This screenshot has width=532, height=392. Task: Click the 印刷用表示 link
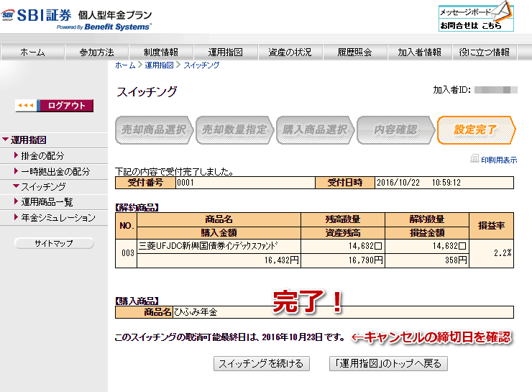tap(499, 160)
